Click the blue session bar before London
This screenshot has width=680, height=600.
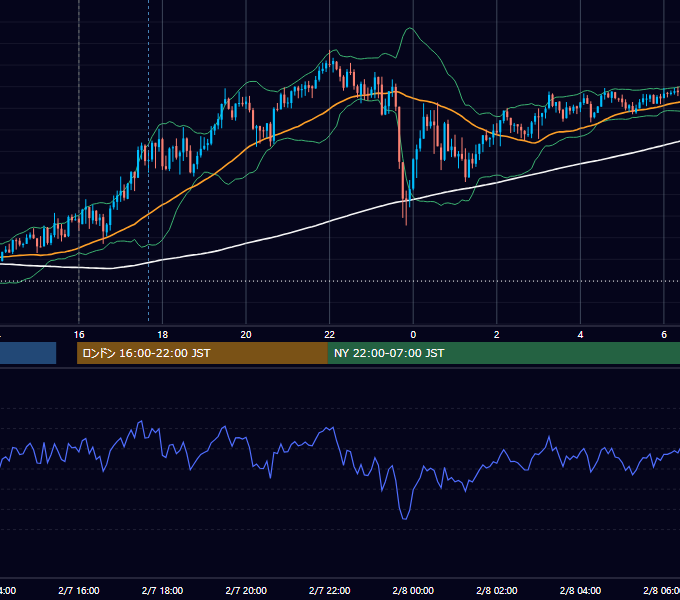pyautogui.click(x=28, y=353)
